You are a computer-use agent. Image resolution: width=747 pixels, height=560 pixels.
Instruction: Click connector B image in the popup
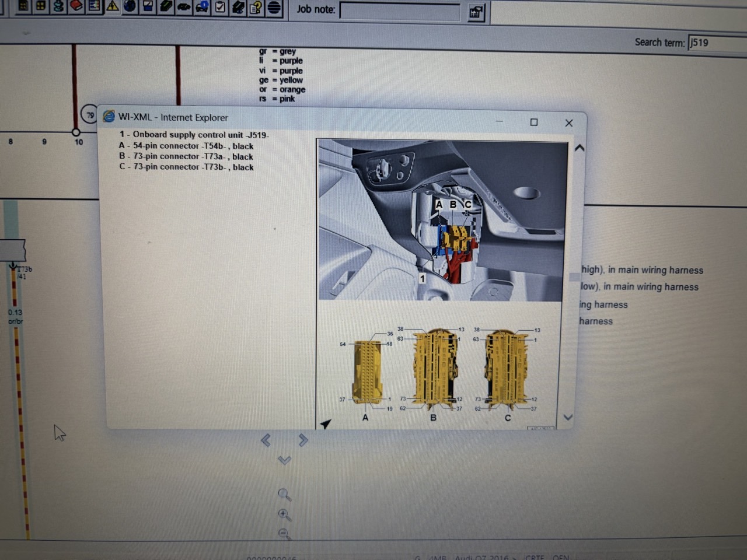(x=435, y=367)
